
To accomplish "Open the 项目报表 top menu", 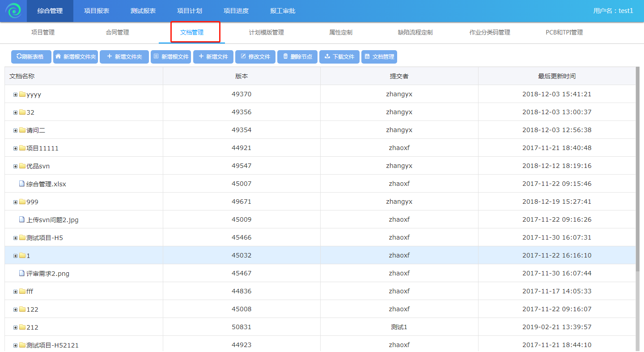I will pyautogui.click(x=97, y=11).
